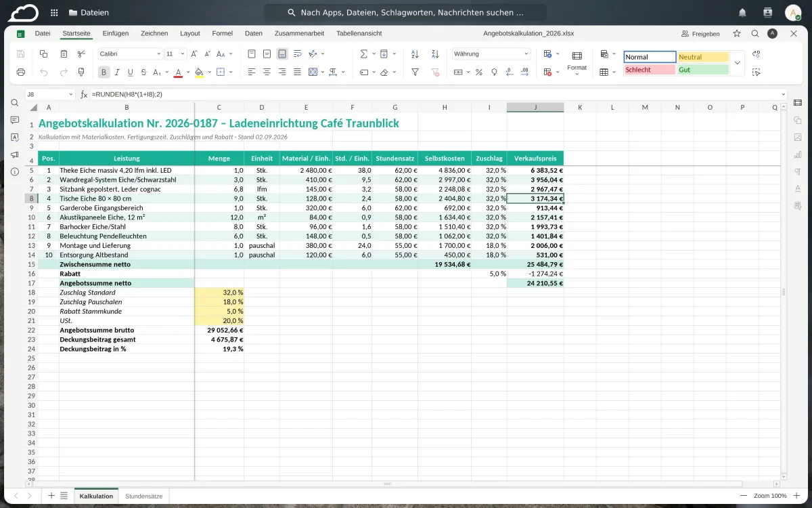The image size is (812, 508).
Task: Apply AutoFilter using the funnel icon
Action: click(x=415, y=72)
